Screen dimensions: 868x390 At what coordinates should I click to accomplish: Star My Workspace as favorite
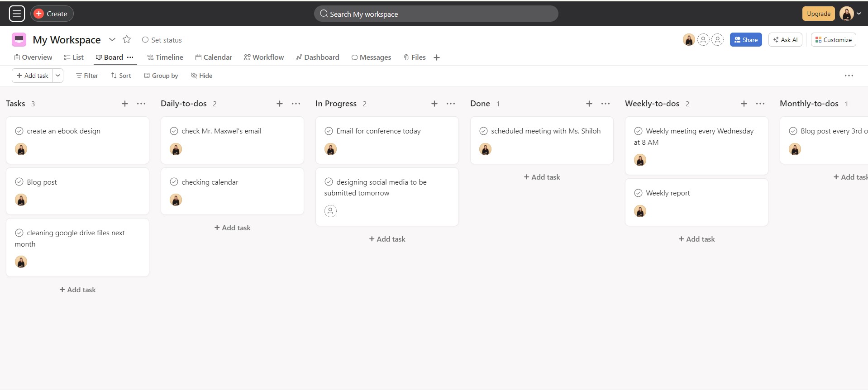pos(127,39)
